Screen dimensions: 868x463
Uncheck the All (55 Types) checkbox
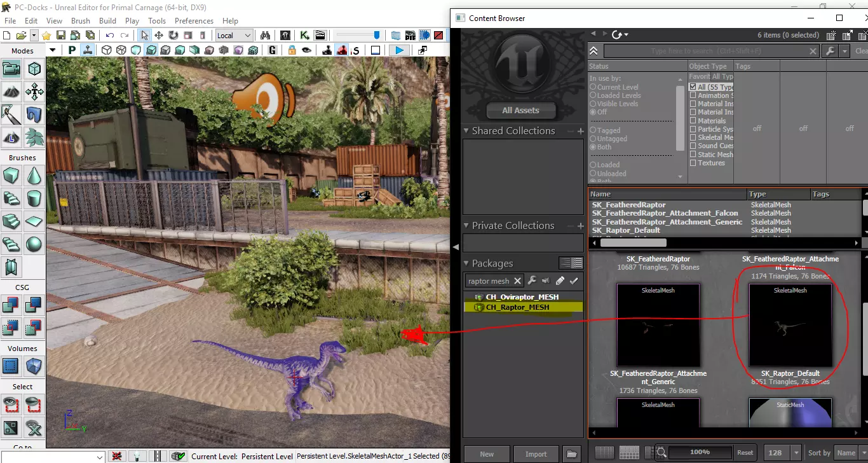pyautogui.click(x=693, y=87)
